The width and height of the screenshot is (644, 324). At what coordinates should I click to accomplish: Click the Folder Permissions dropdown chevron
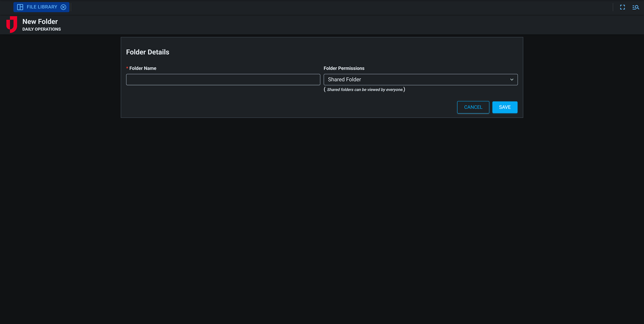[511, 79]
